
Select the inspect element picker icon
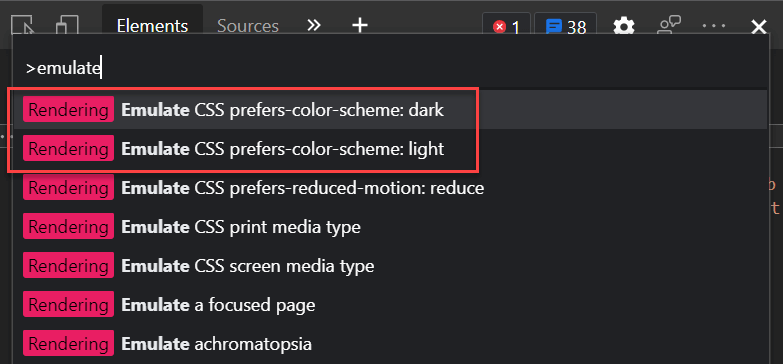tap(21, 25)
